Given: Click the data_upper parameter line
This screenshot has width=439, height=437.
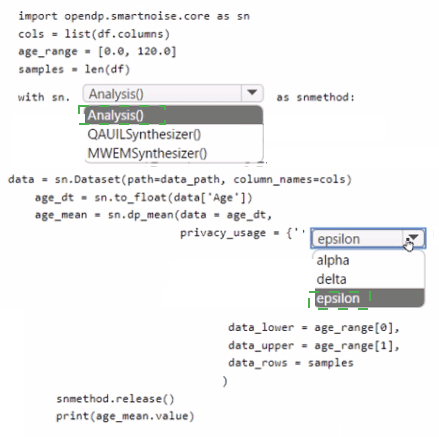Looking at the screenshot, I should [x=314, y=346].
